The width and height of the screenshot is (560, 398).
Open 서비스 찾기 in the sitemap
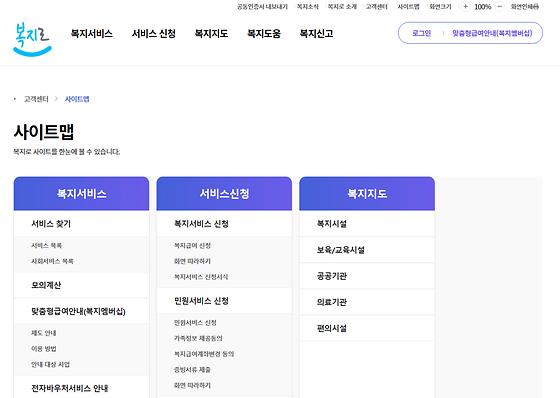tap(51, 224)
